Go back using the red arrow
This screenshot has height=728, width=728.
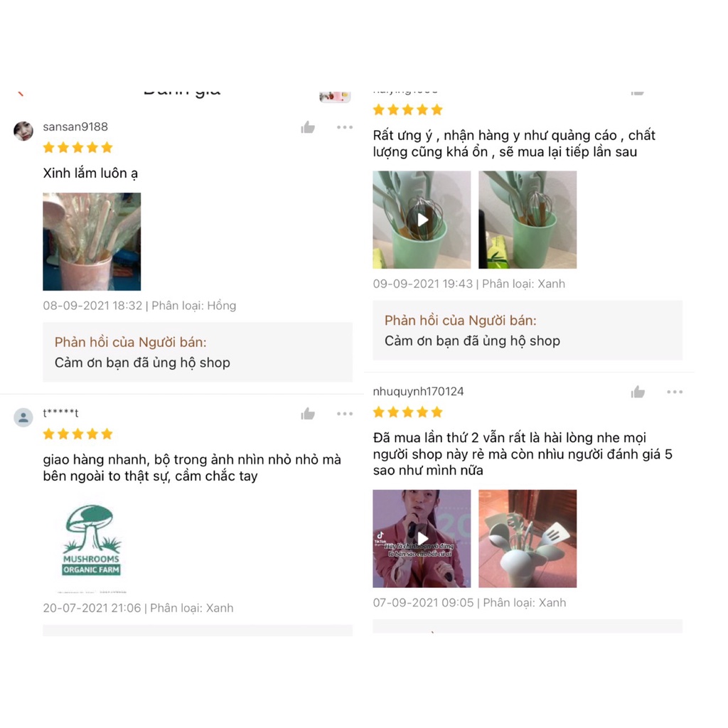[20, 93]
